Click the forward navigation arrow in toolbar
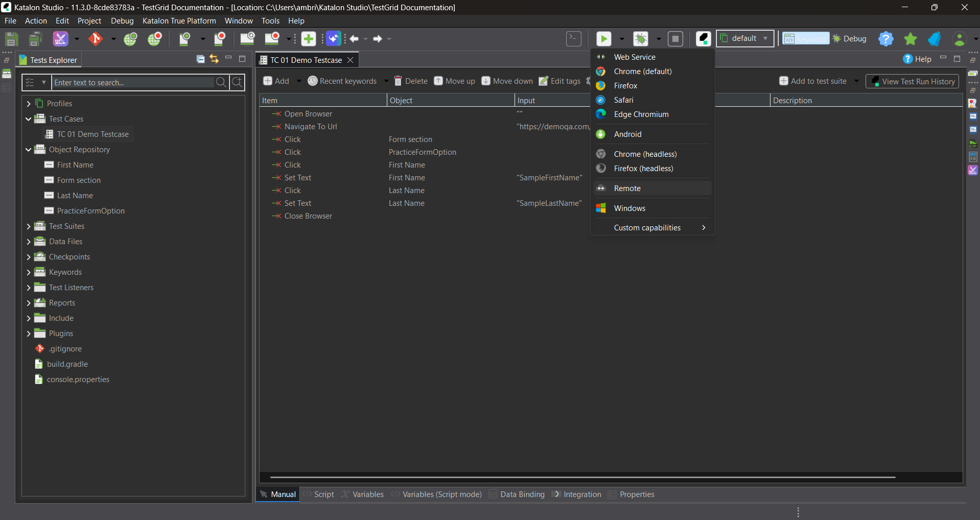 pyautogui.click(x=378, y=39)
